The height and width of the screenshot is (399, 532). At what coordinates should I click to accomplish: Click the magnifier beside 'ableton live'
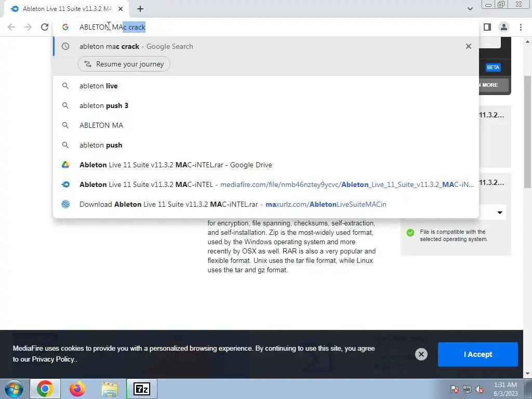65,86
